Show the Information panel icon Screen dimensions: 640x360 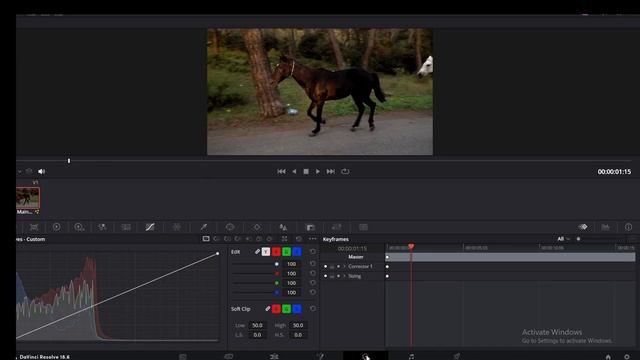tap(628, 227)
